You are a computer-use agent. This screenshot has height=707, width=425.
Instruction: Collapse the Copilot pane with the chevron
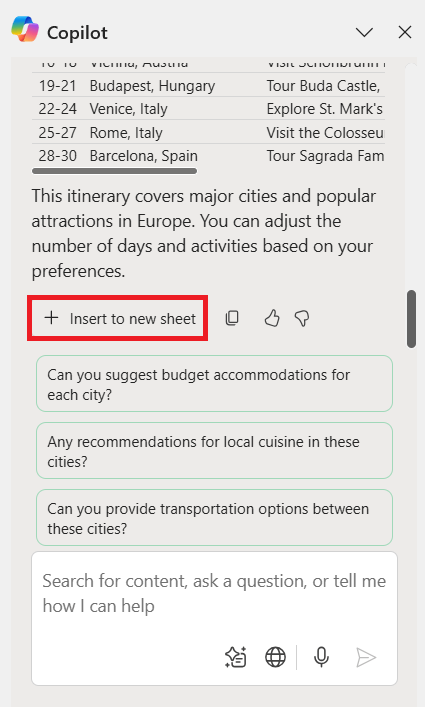[x=364, y=32]
